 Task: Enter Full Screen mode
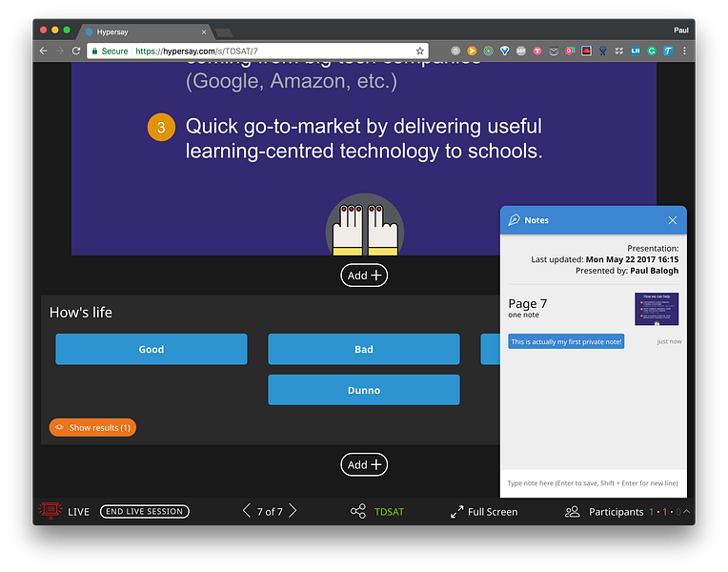[484, 512]
